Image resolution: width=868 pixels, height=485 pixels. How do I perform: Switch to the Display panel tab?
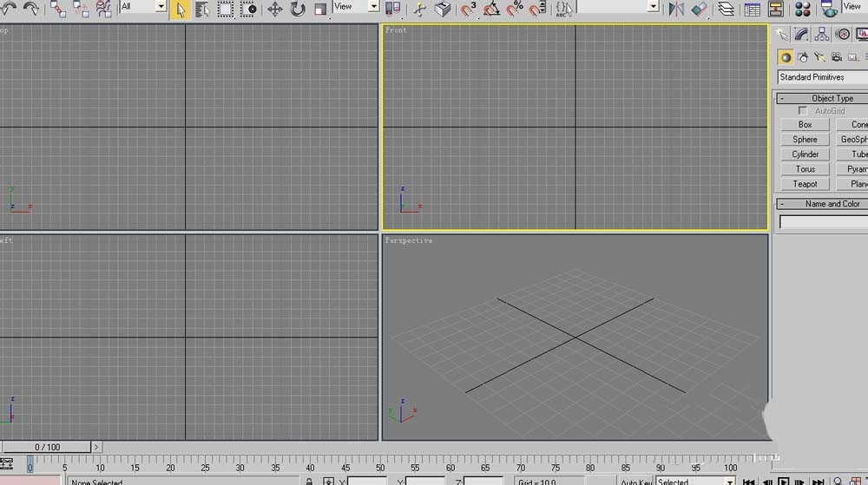point(862,35)
